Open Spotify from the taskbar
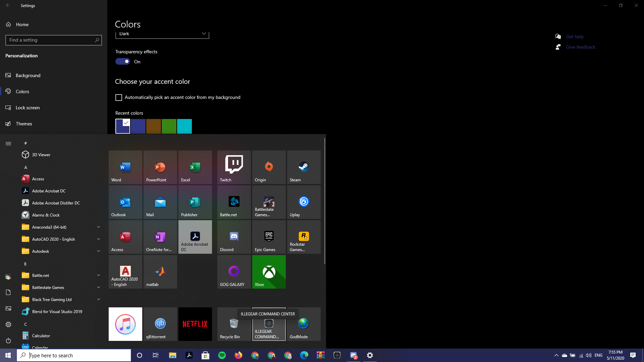The height and width of the screenshot is (362, 644). [222, 355]
